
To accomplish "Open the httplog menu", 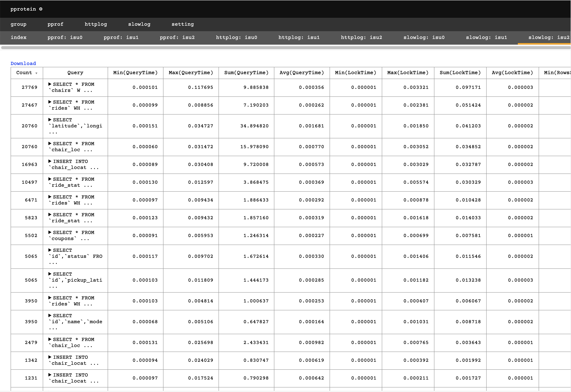I will [x=96, y=24].
